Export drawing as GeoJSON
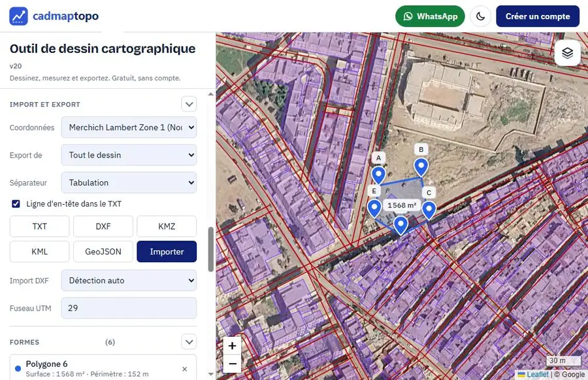 [x=103, y=252]
